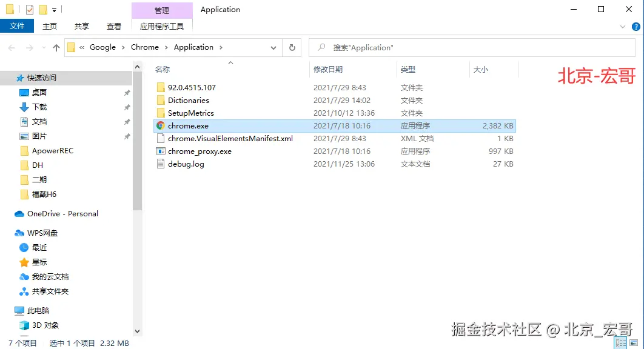Open ApowerREC folder in navigation pane
This screenshot has width=644, height=349.
pos(53,151)
